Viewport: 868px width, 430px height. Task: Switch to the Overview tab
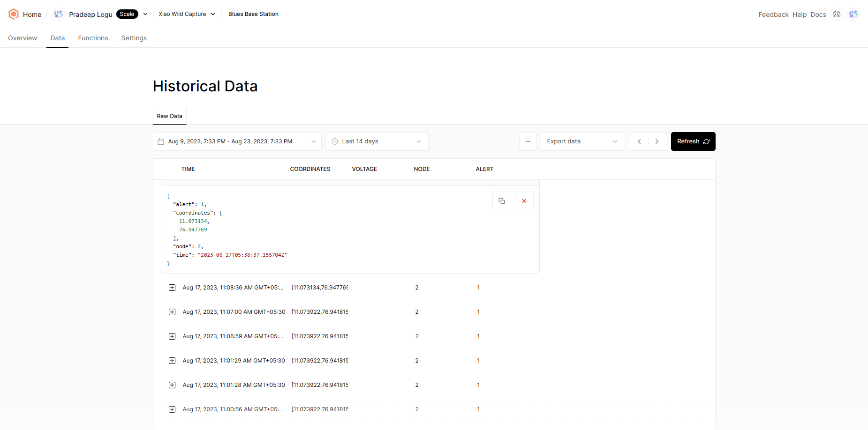(x=23, y=38)
